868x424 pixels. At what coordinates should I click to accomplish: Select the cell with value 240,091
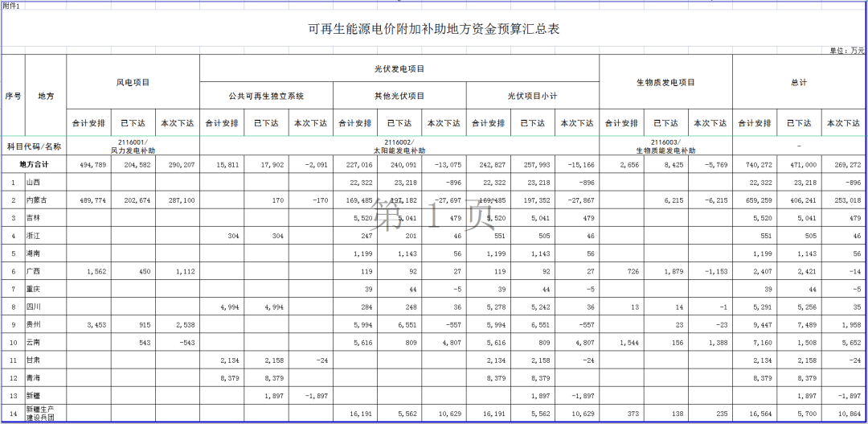point(399,165)
